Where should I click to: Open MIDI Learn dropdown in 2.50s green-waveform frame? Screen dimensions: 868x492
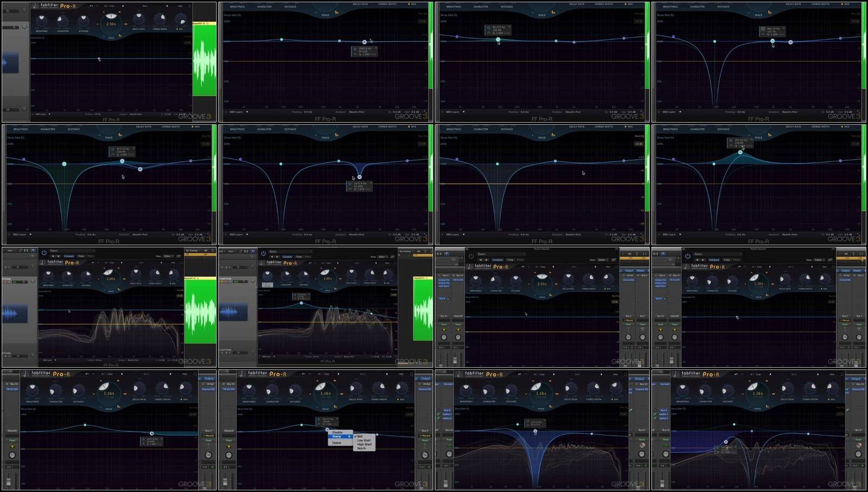(43, 114)
